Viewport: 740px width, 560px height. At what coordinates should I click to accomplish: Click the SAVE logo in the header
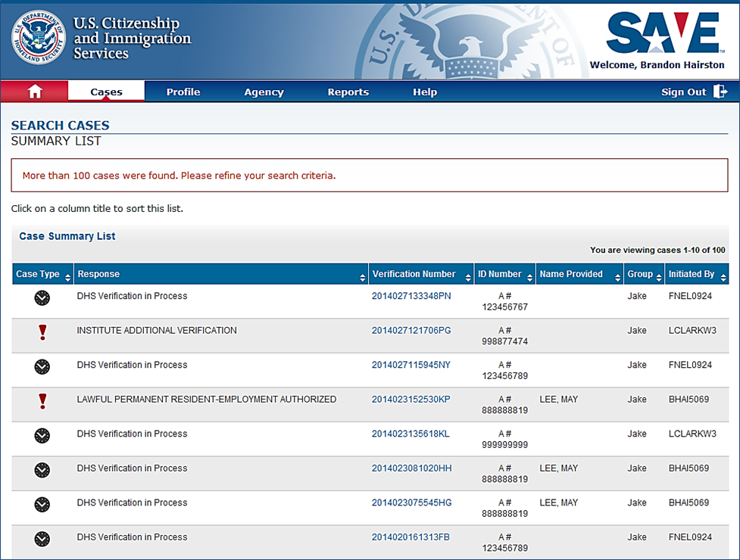click(664, 33)
